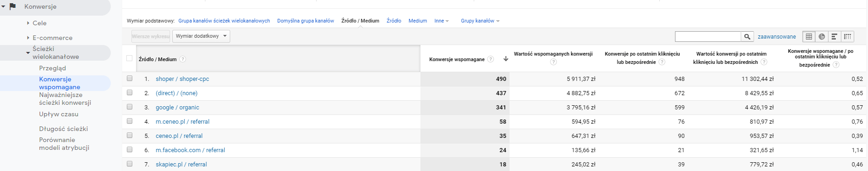The width and height of the screenshot is (868, 171).
Task: Open the Wymiar dodatkowy dropdown
Action: [x=201, y=36]
